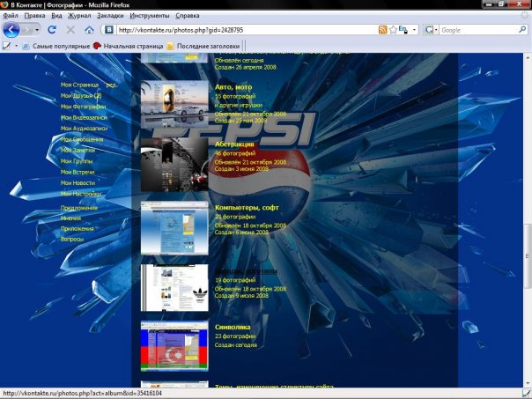Open Мои Видеозаписи link

coord(84,117)
